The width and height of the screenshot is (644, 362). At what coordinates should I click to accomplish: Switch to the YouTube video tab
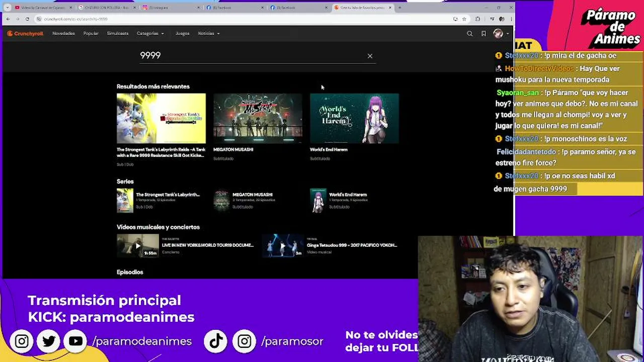click(x=43, y=8)
